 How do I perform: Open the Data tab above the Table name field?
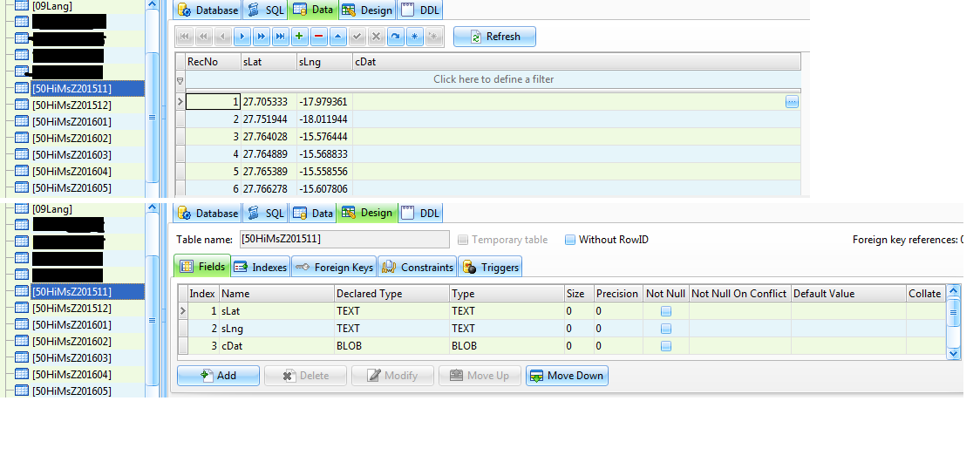pos(313,214)
